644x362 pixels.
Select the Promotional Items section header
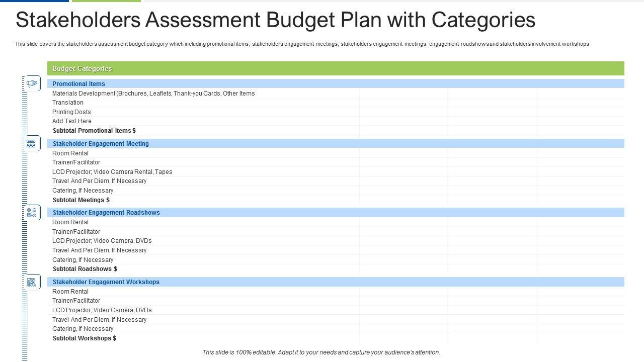coord(79,84)
